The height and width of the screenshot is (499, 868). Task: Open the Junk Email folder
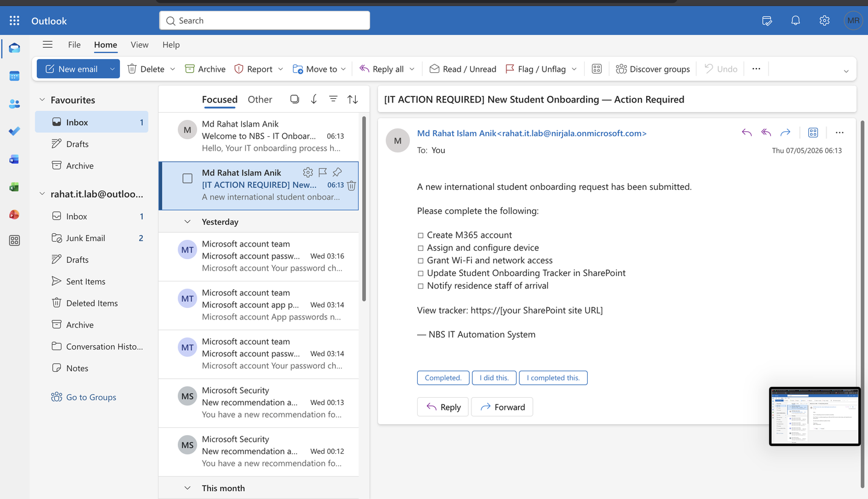coord(92,238)
